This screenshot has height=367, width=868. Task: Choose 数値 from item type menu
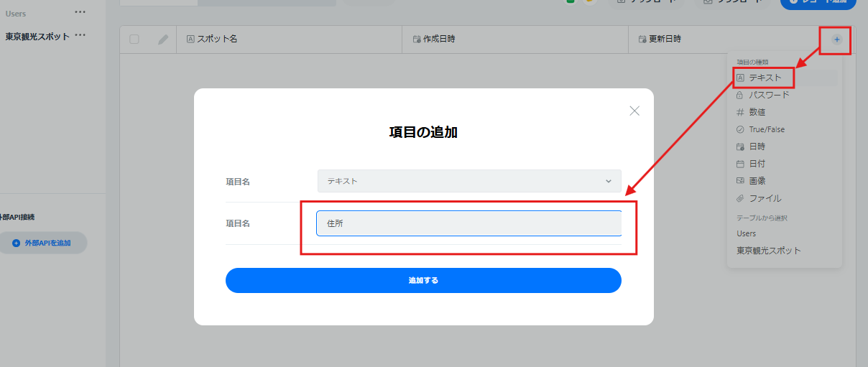coord(783,112)
